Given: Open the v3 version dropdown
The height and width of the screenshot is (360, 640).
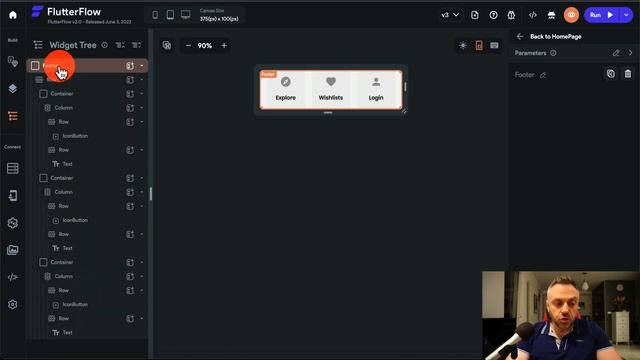Looking at the screenshot, I should pos(450,15).
